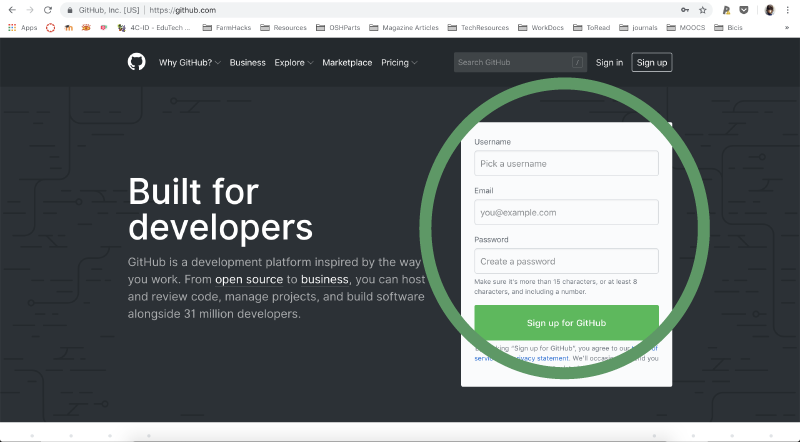This screenshot has width=800, height=442.
Task: Follow the business link in description
Action: [x=324, y=279]
